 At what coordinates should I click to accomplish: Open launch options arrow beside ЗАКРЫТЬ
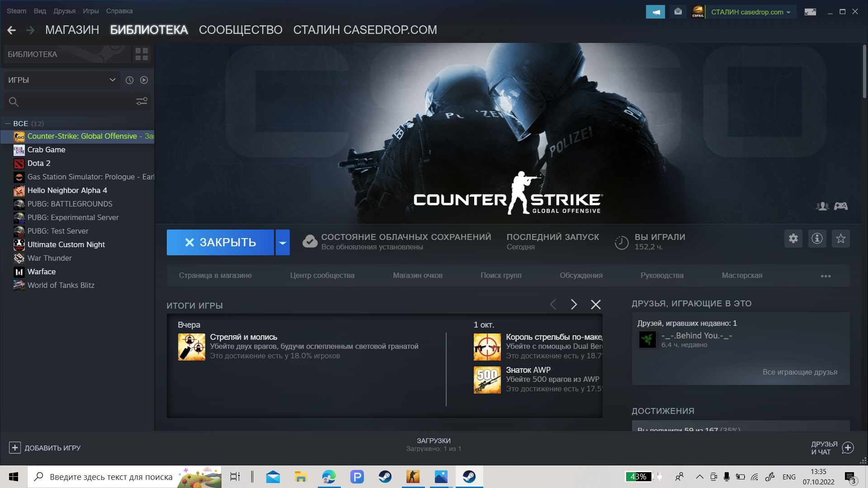coord(283,243)
